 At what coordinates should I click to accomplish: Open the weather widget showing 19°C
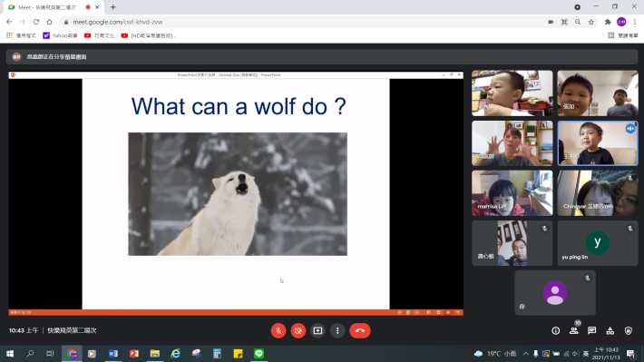(495, 353)
